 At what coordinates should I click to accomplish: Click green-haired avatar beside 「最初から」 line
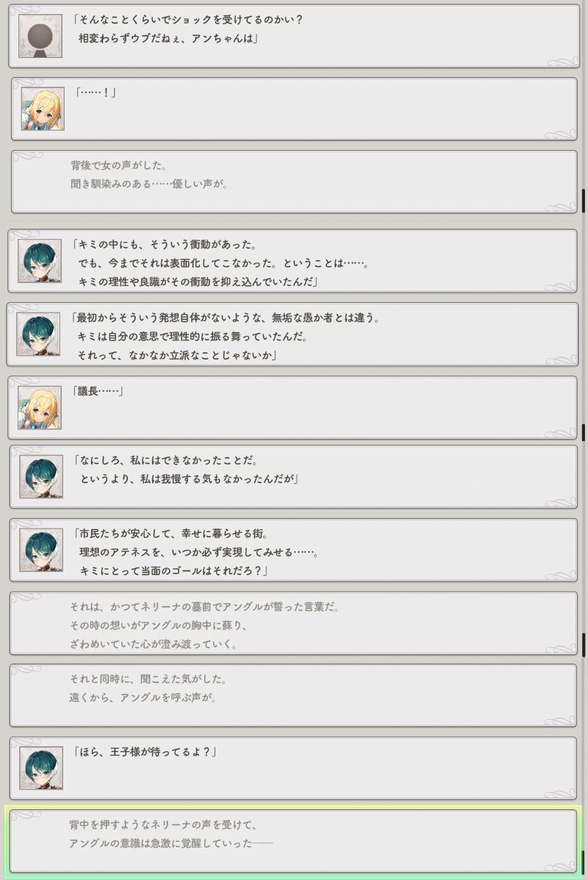point(38,335)
